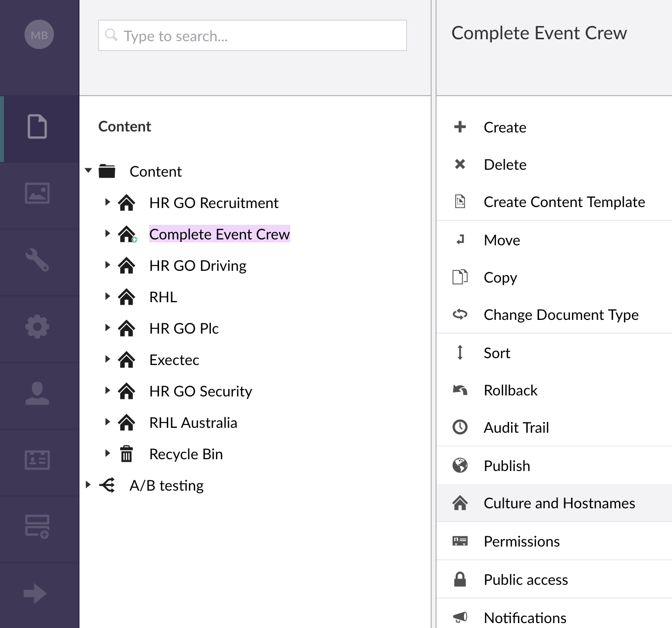Choose Copy from the actions menu

pyautogui.click(x=554, y=277)
